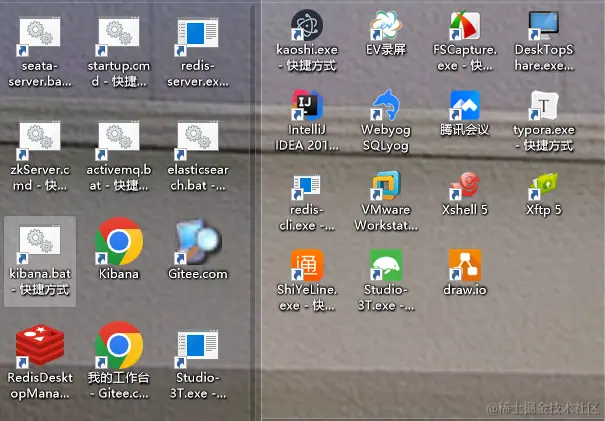Open the typora.exe shortcut icon

point(544,105)
